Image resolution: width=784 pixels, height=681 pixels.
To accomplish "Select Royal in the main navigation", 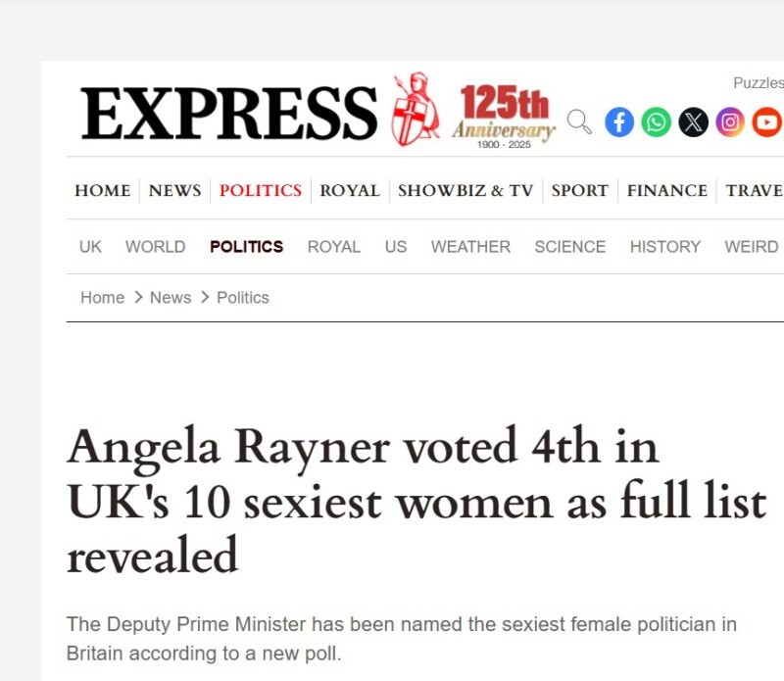I will (x=350, y=190).
